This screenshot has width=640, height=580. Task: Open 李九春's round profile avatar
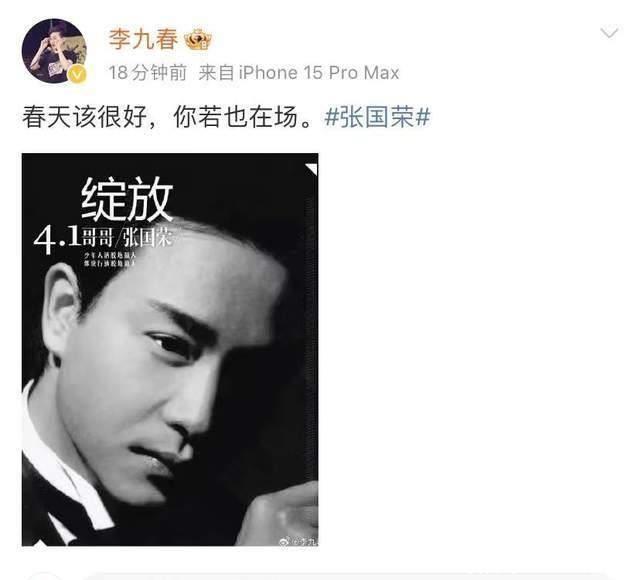[x=54, y=51]
